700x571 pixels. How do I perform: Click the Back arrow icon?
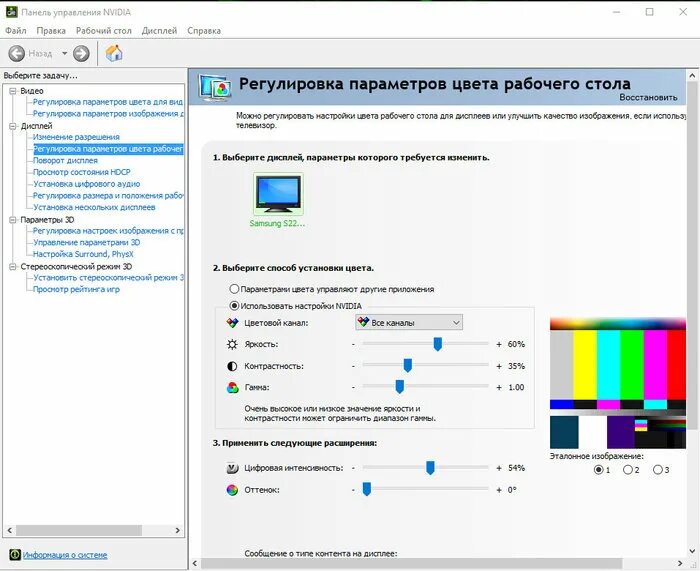[x=17, y=54]
